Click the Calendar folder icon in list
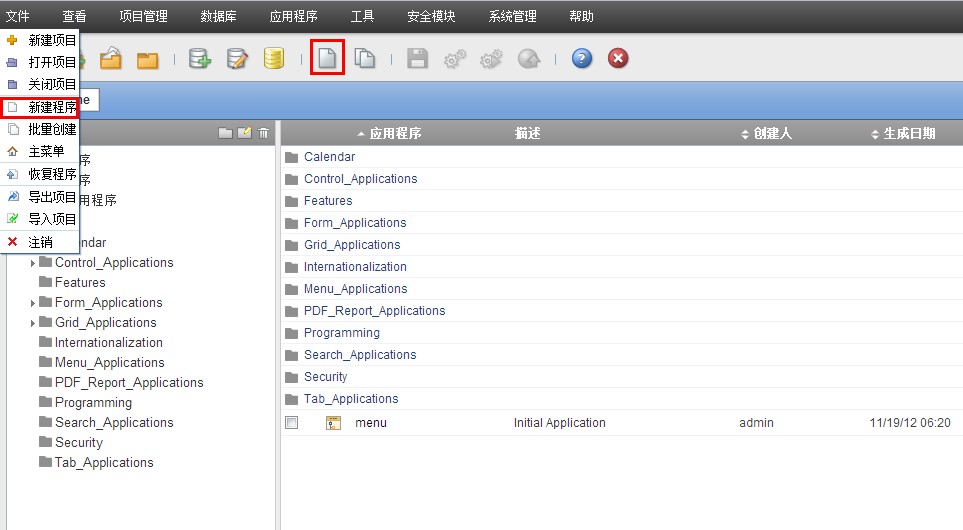This screenshot has width=963, height=530. [x=291, y=157]
